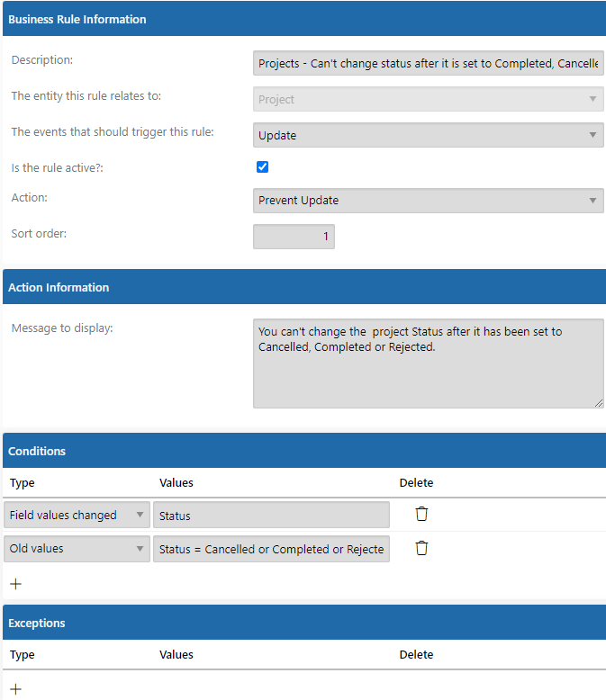
Task: Open the Action dropdown showing Prevent Update
Action: pyautogui.click(x=428, y=201)
